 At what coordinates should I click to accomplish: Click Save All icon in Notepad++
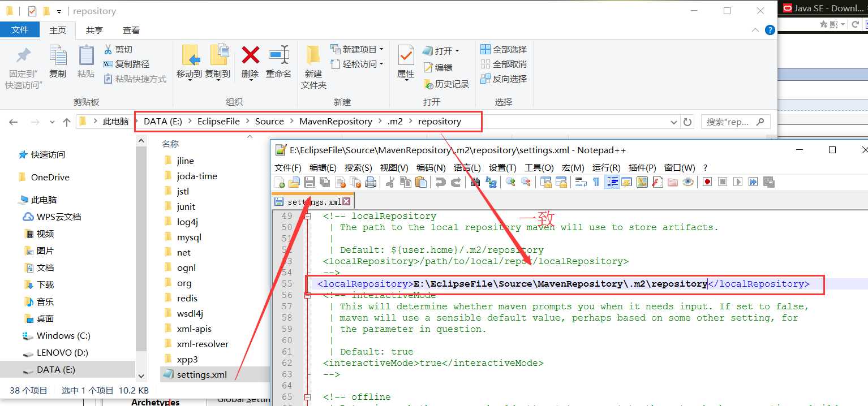click(324, 182)
